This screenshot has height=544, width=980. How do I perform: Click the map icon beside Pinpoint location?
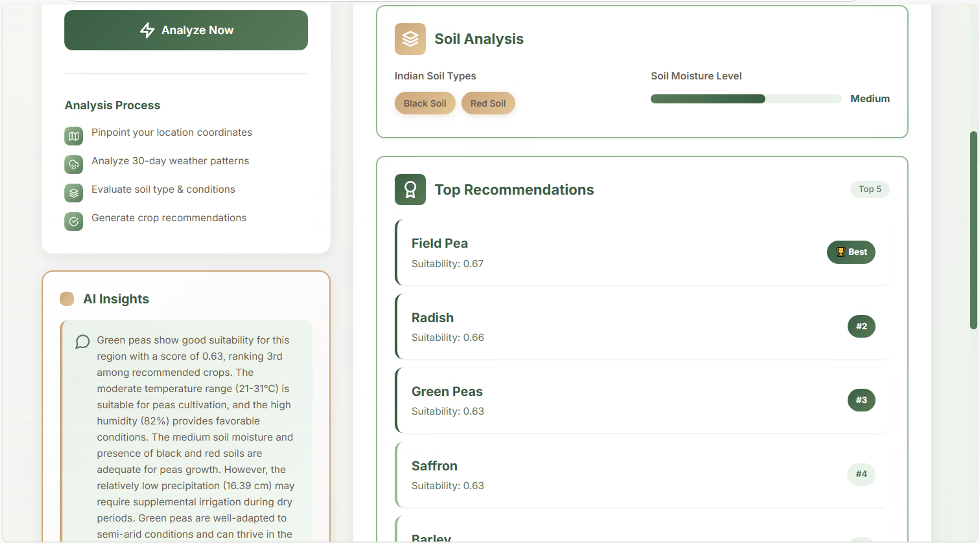[74, 136]
